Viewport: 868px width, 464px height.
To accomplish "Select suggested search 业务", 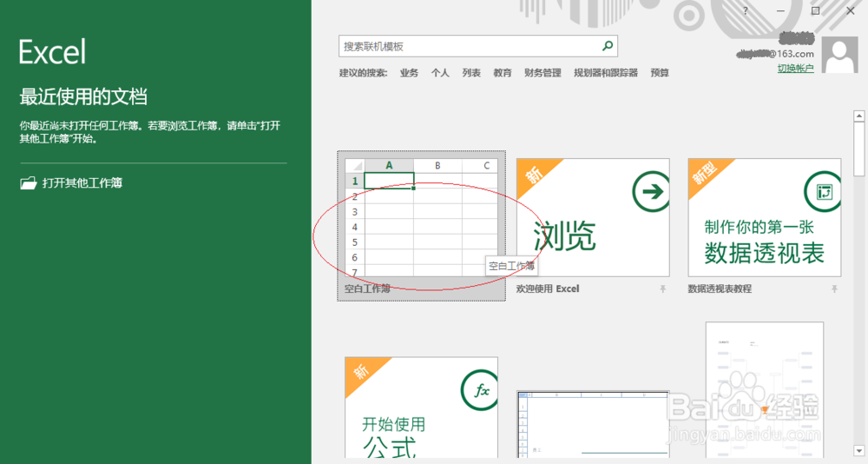I will [409, 73].
